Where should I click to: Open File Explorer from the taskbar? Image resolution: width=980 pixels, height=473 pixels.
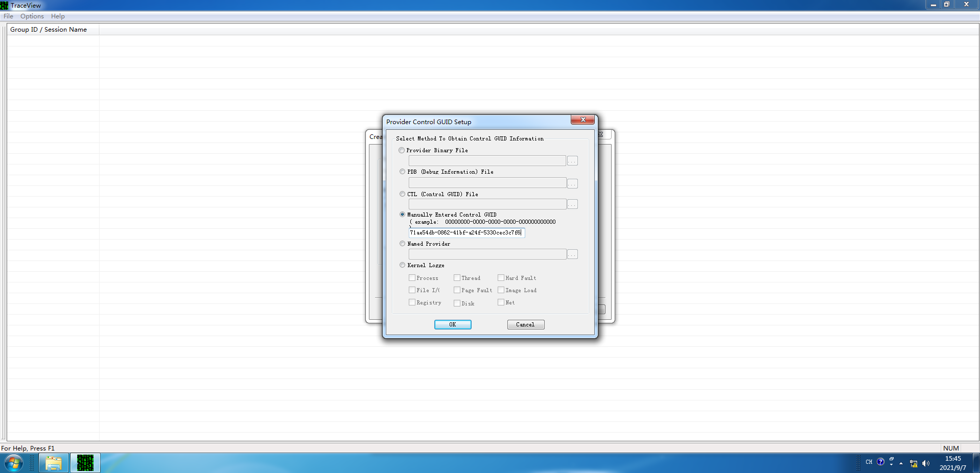click(53, 463)
